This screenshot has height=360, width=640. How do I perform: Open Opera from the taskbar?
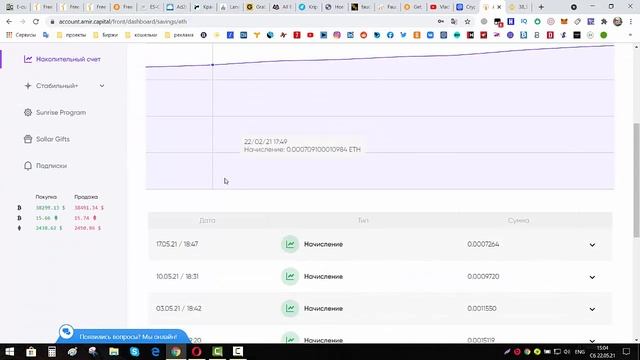pyautogui.click(x=197, y=351)
